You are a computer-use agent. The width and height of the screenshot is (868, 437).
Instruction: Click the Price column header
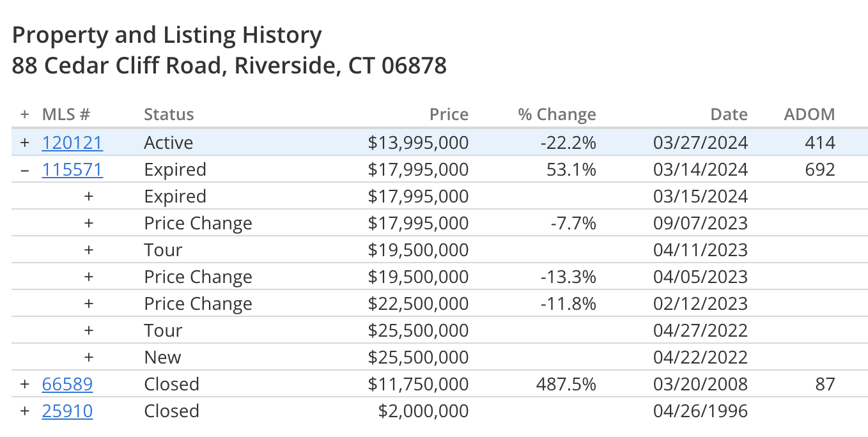pos(449,115)
